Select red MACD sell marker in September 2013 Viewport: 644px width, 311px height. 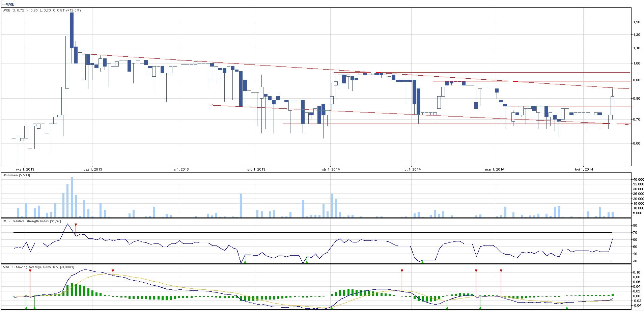[x=30, y=271]
